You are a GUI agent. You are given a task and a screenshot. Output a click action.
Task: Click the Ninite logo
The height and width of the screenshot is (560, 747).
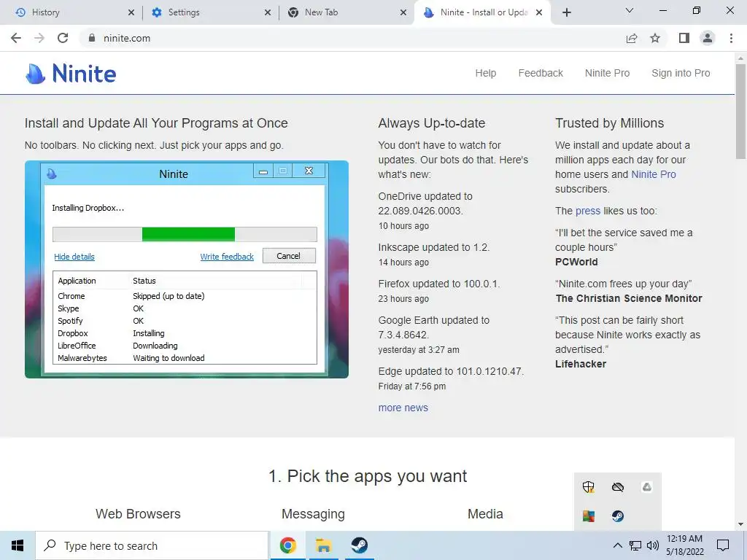(x=71, y=74)
